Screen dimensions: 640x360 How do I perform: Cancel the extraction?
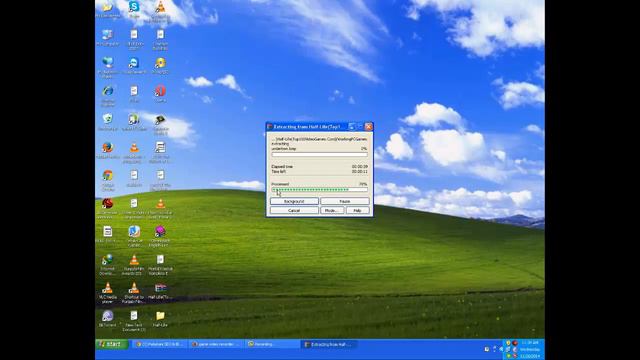point(294,210)
